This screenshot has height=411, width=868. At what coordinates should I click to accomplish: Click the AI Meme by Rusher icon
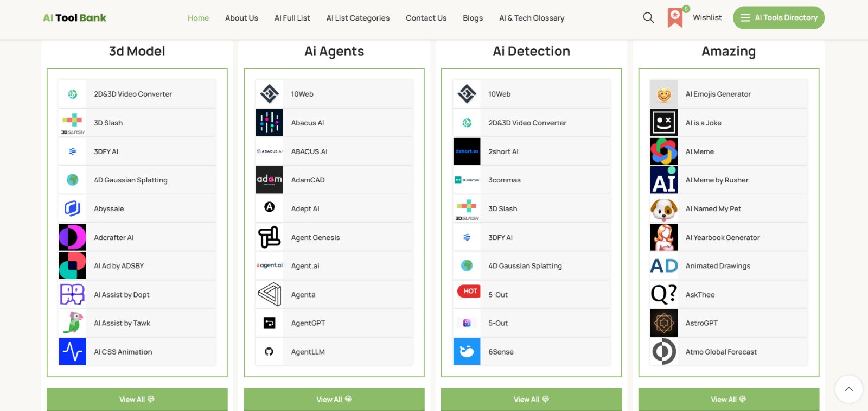664,180
